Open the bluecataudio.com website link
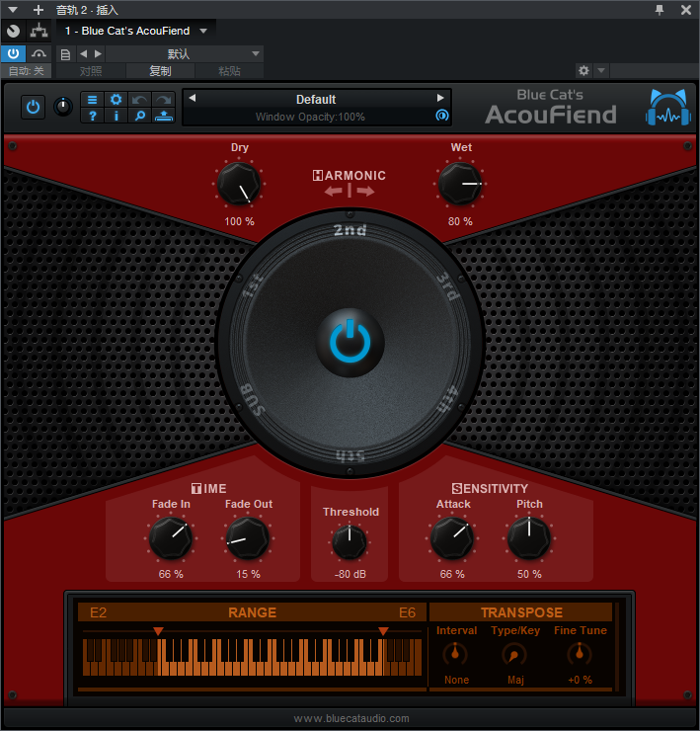Viewport: 700px width, 731px height. tap(351, 718)
